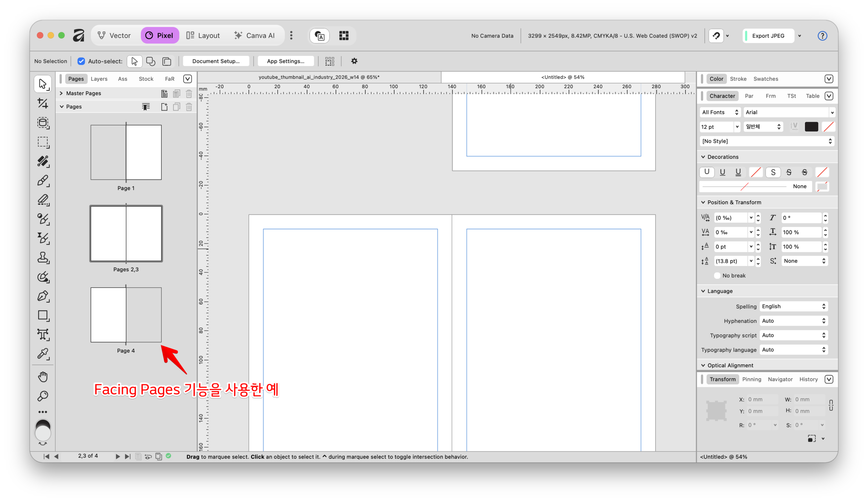Viewport: 868px width, 502px height.
Task: Open the Spelling language dropdown
Action: coord(793,306)
